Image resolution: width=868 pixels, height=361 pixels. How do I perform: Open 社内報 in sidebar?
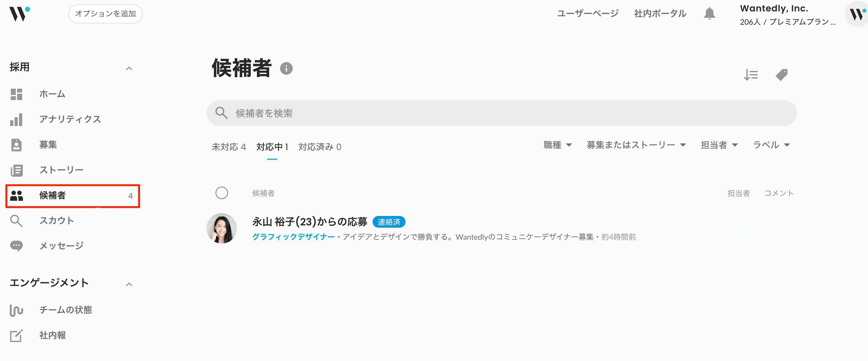(52, 335)
